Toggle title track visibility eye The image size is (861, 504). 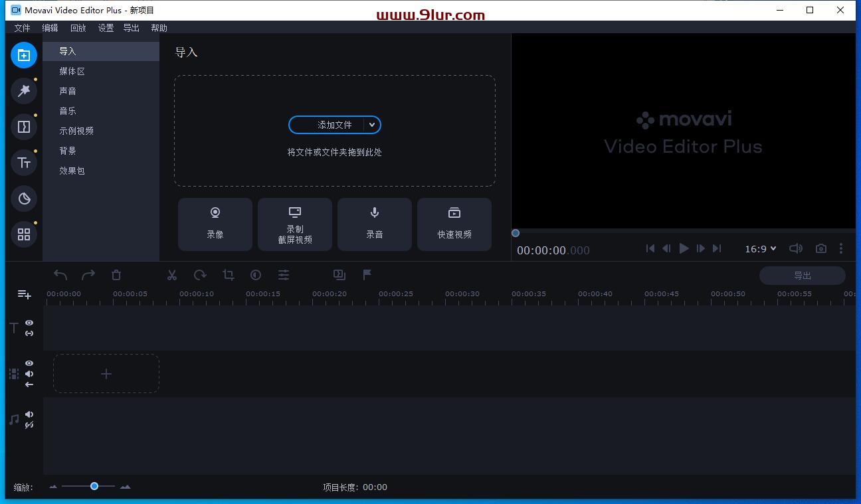(x=29, y=323)
